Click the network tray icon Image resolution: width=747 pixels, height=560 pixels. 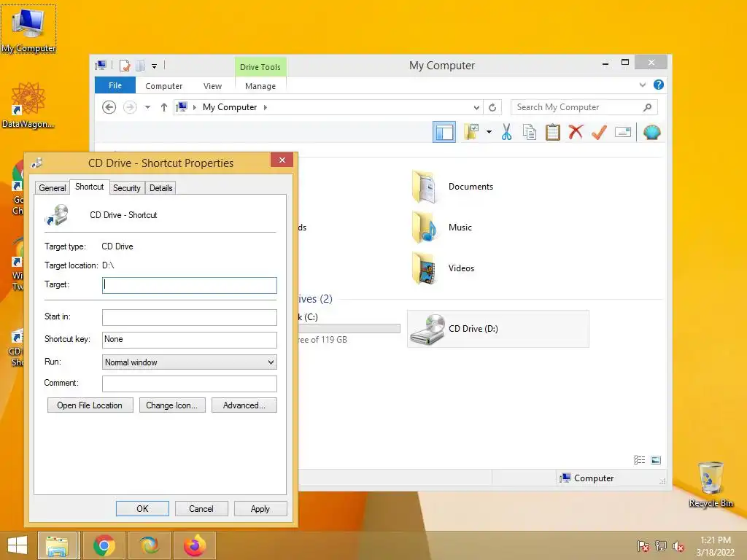pos(661,546)
